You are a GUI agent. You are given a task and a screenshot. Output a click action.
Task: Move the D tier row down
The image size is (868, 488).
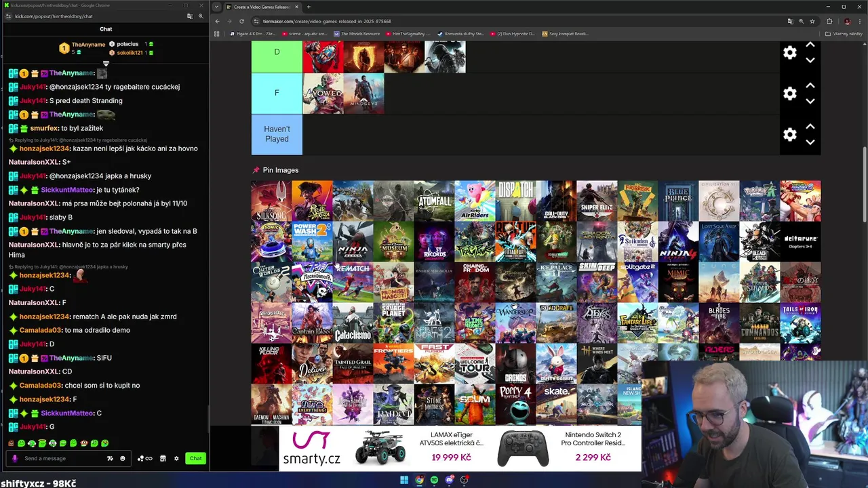810,60
